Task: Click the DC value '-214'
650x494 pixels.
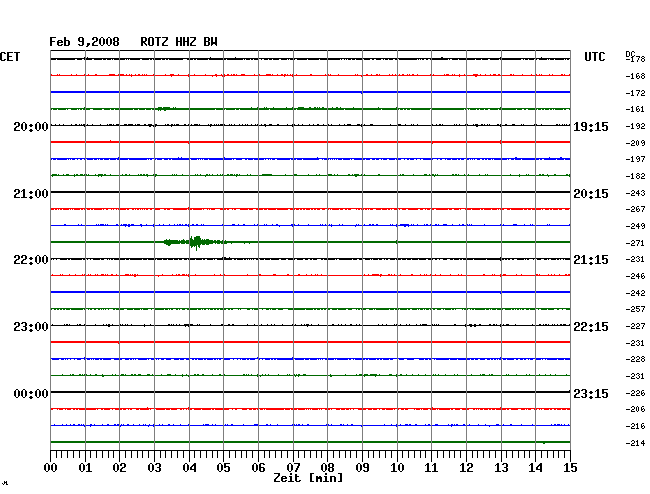Action: [635, 443]
